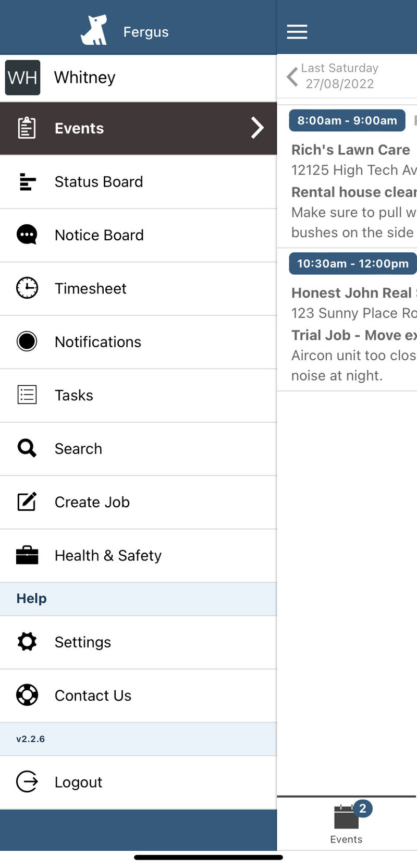The height and width of the screenshot is (868, 417).
Task: Open the Notice Board chat icon
Action: (27, 235)
